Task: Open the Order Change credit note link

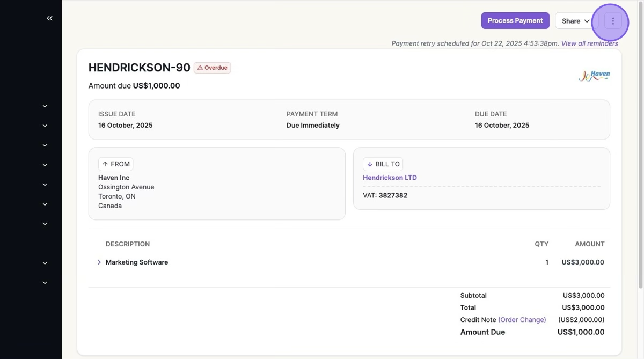Action: point(522,320)
